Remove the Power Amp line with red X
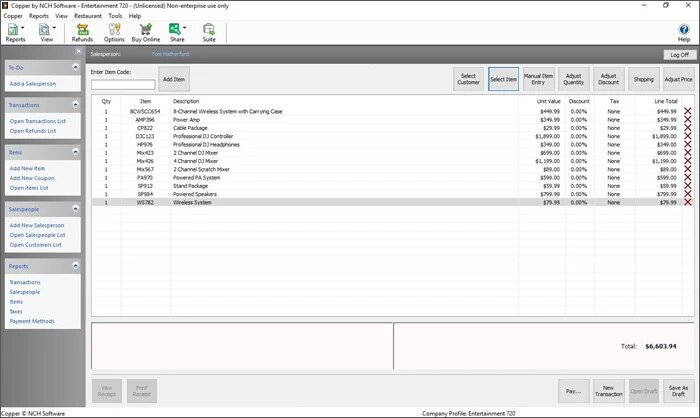This screenshot has width=700, height=418. click(x=688, y=120)
